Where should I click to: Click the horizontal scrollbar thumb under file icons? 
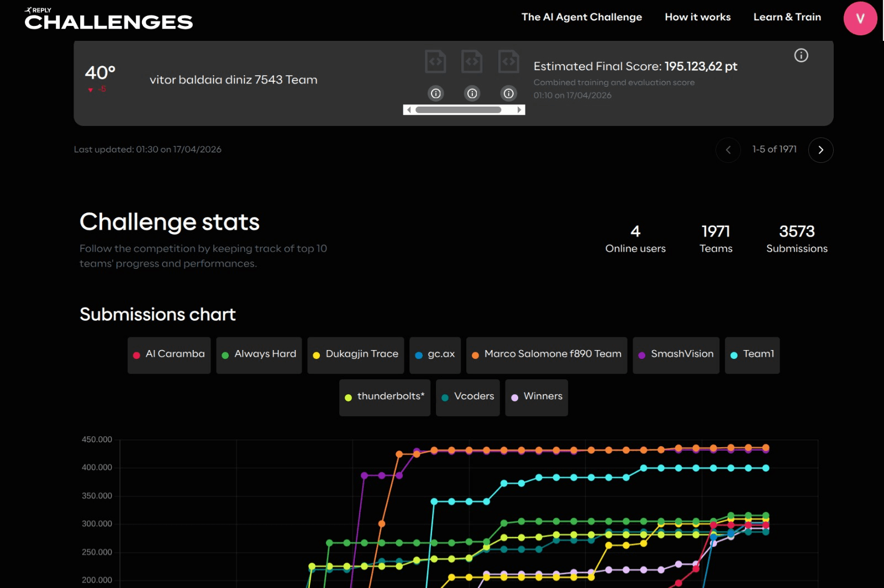point(459,110)
